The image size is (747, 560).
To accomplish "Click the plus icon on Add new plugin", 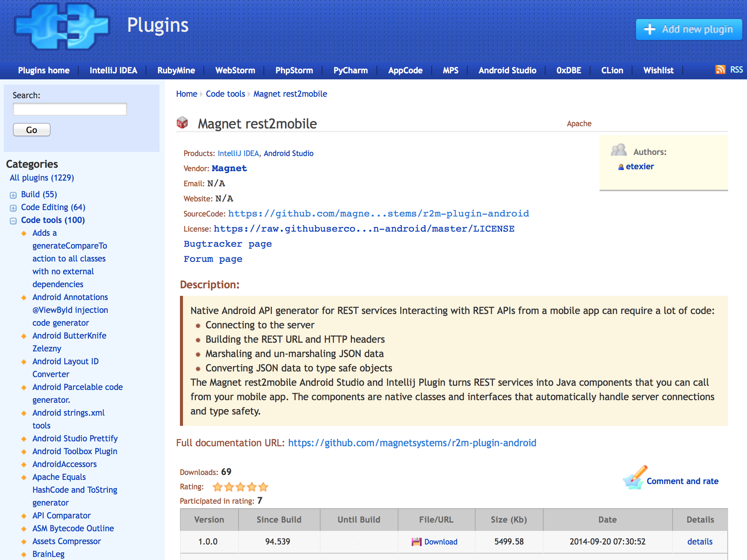I will pyautogui.click(x=649, y=29).
